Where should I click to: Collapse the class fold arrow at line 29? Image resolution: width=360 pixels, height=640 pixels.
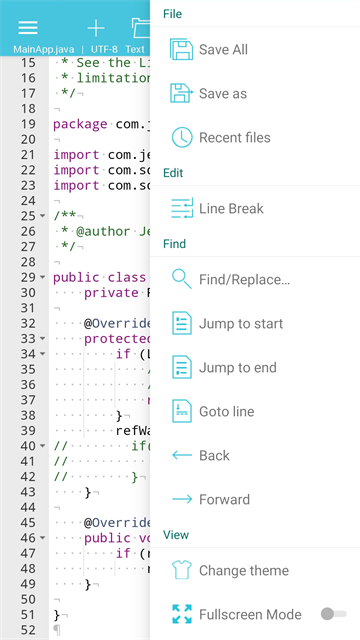42,278
